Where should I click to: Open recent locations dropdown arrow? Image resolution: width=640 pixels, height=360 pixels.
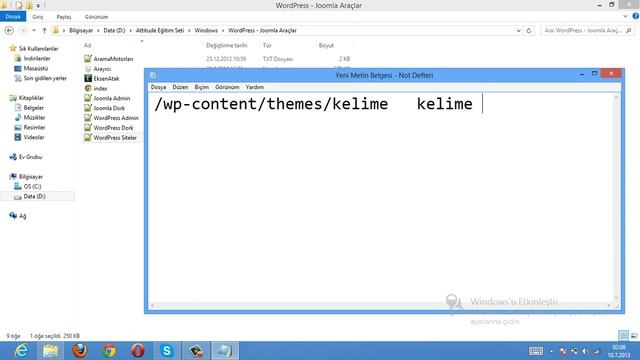click(x=33, y=31)
